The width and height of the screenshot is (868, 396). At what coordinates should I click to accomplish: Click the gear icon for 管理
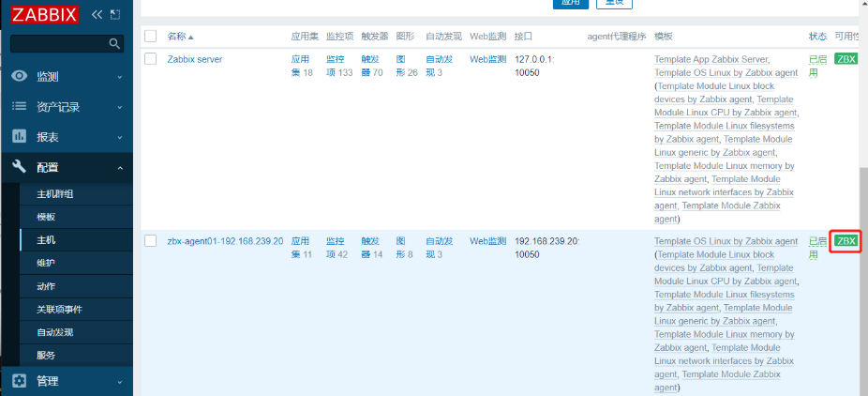(x=20, y=381)
